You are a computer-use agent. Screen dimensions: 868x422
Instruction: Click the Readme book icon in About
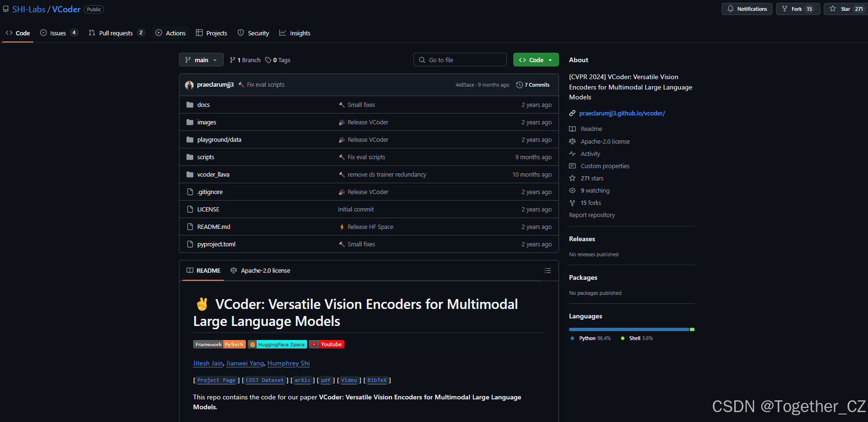pos(572,129)
